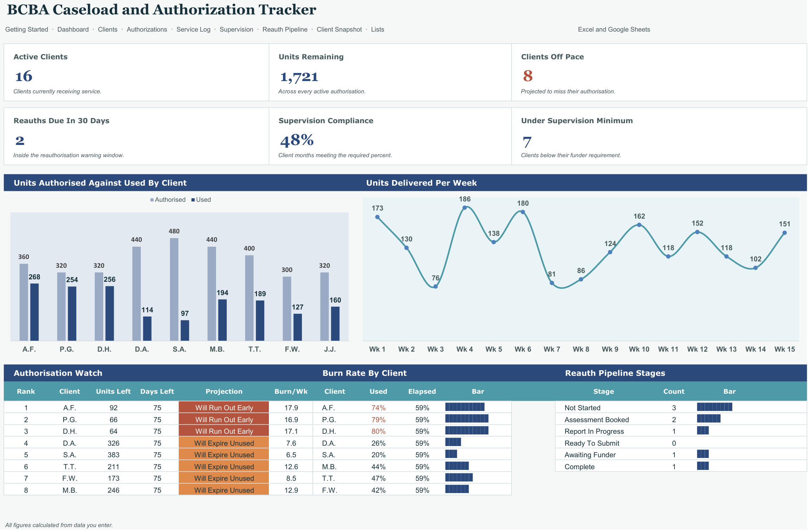Select the Supervision Compliance 48% figure
Image resolution: width=811 pixels, height=532 pixels.
pos(297,140)
